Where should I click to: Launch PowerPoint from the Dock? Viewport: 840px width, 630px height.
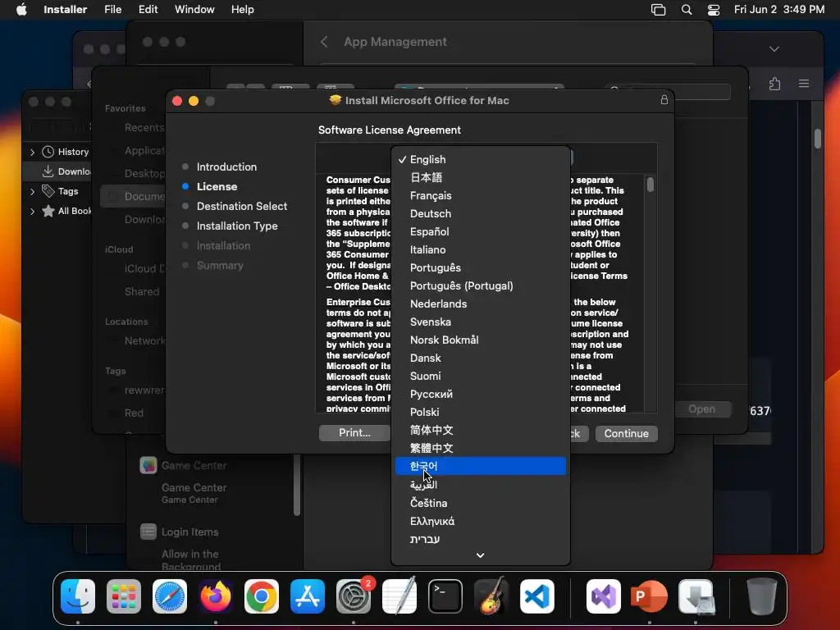pos(650,596)
